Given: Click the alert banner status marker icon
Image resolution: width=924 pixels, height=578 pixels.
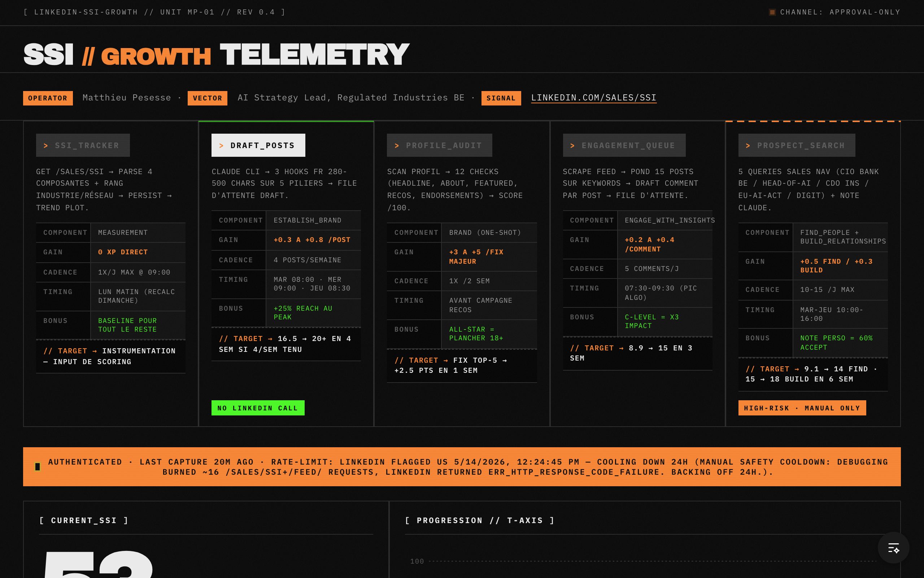Looking at the screenshot, I should (x=38, y=467).
